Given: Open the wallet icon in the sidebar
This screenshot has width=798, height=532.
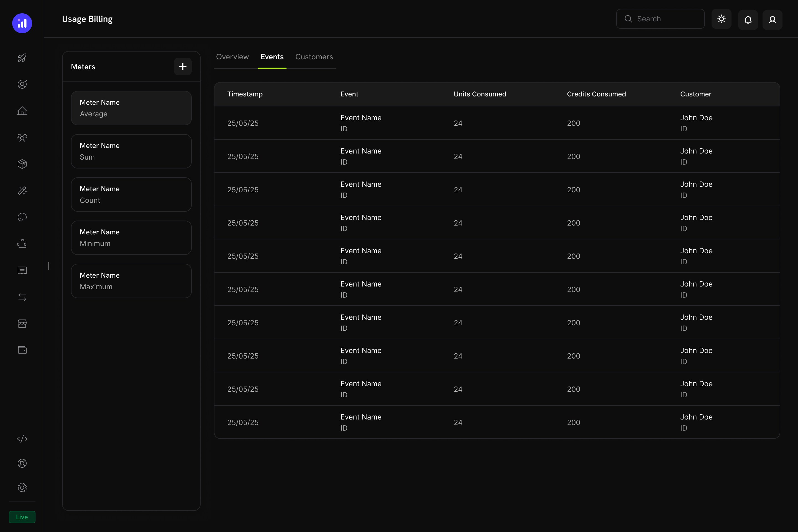Looking at the screenshot, I should pos(22,350).
